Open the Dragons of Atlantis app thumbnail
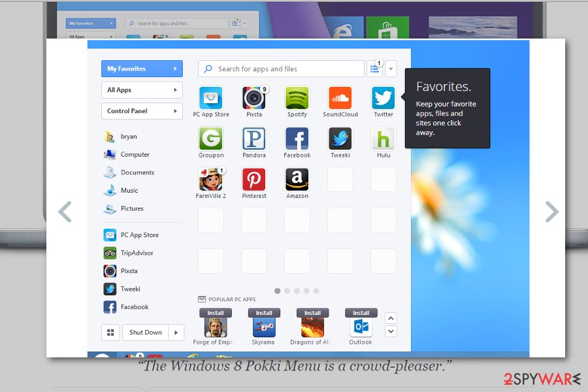 point(312,327)
